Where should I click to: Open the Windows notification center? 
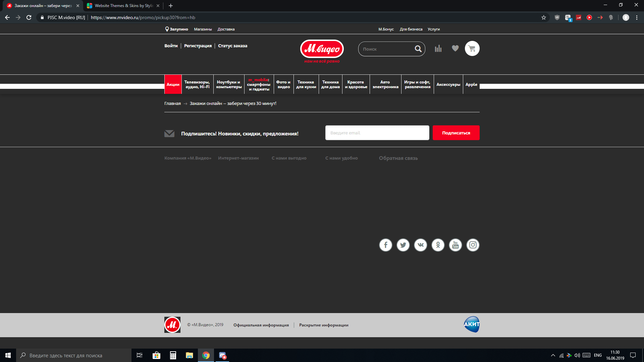point(633,355)
